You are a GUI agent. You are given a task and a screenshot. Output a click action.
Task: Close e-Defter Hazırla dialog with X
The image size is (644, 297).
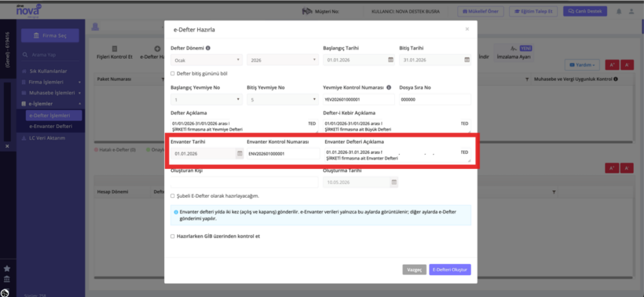point(467,29)
